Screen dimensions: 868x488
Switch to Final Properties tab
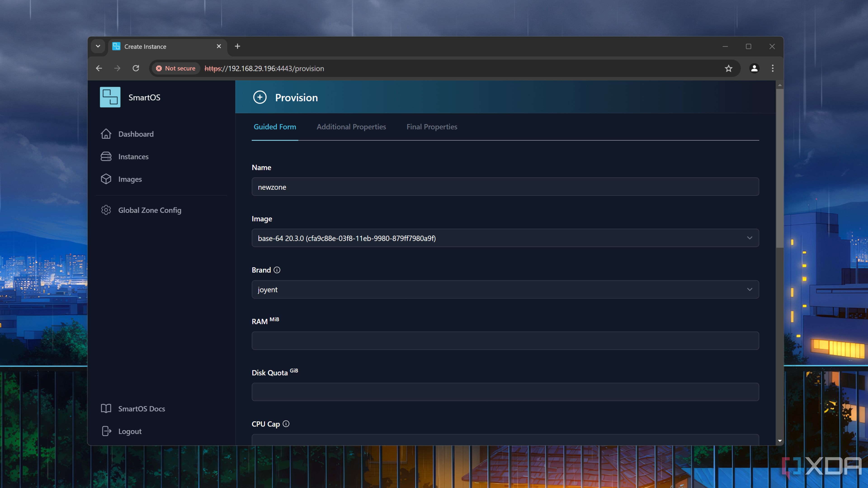click(x=432, y=126)
